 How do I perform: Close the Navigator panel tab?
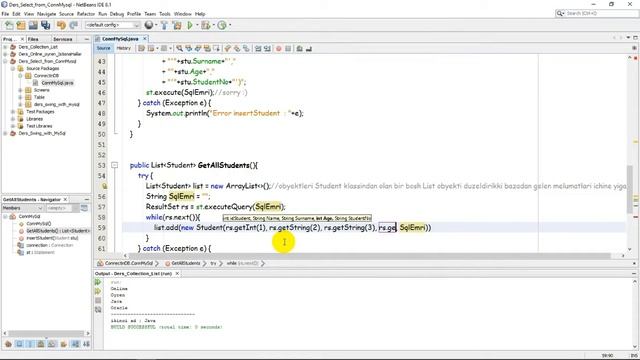pyautogui.click(x=65, y=200)
